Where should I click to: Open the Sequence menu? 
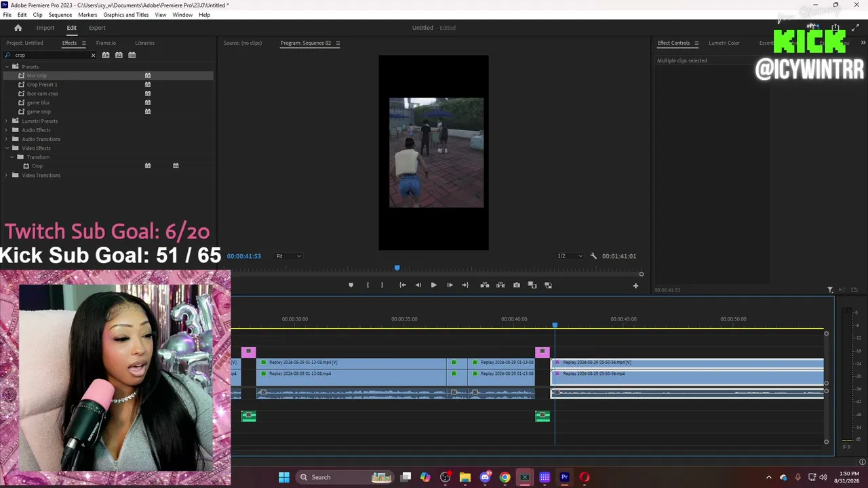60,15
